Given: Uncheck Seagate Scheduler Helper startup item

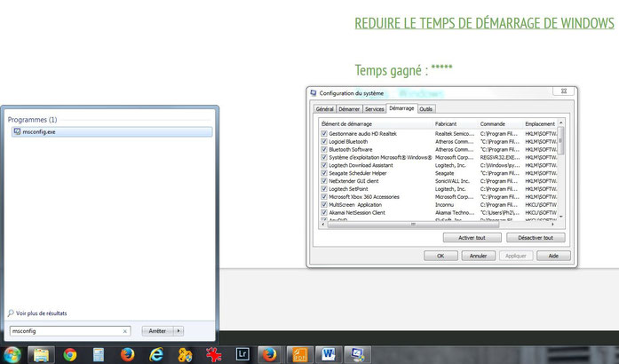Looking at the screenshot, I should pos(324,173).
